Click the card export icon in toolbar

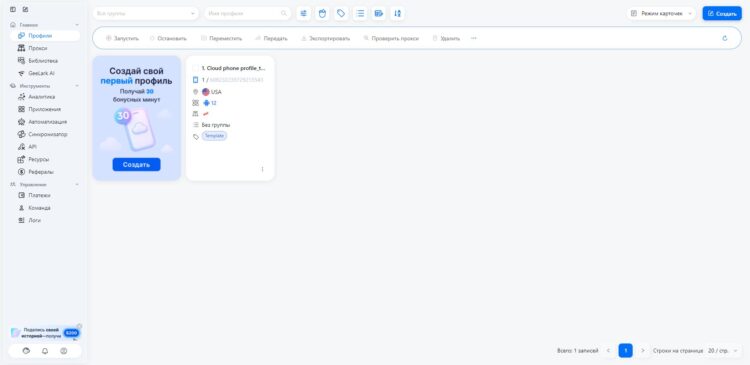379,13
